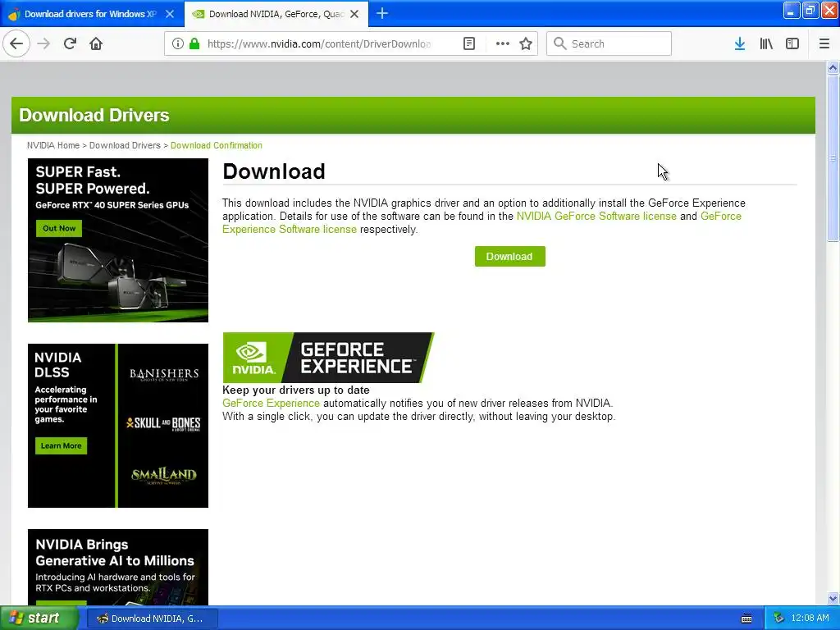Follow the GeForce Experience text link
840x630 pixels.
click(271, 403)
